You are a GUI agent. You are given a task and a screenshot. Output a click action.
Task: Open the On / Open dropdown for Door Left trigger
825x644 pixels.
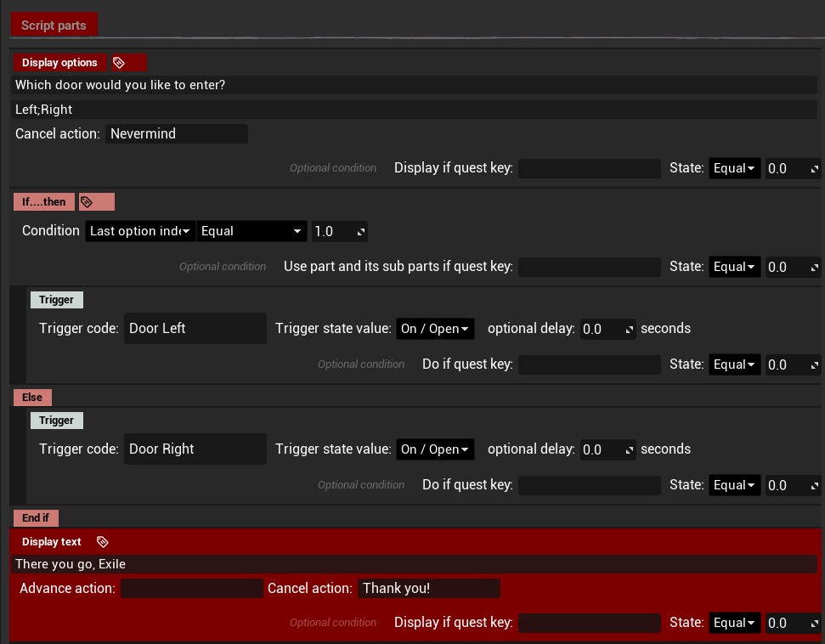click(435, 328)
